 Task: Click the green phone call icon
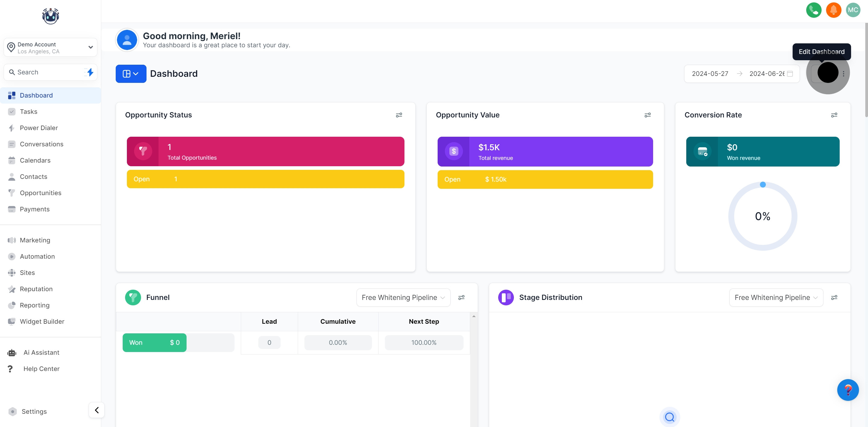(x=813, y=10)
